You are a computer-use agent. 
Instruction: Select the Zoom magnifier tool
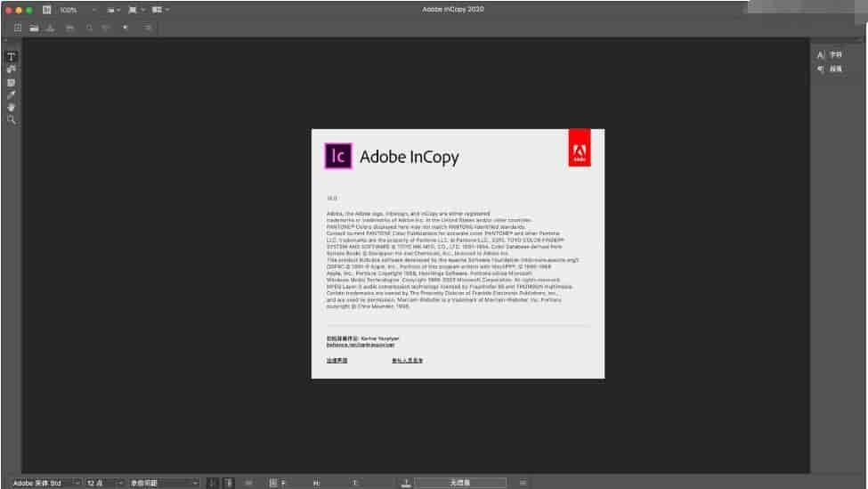(12, 119)
